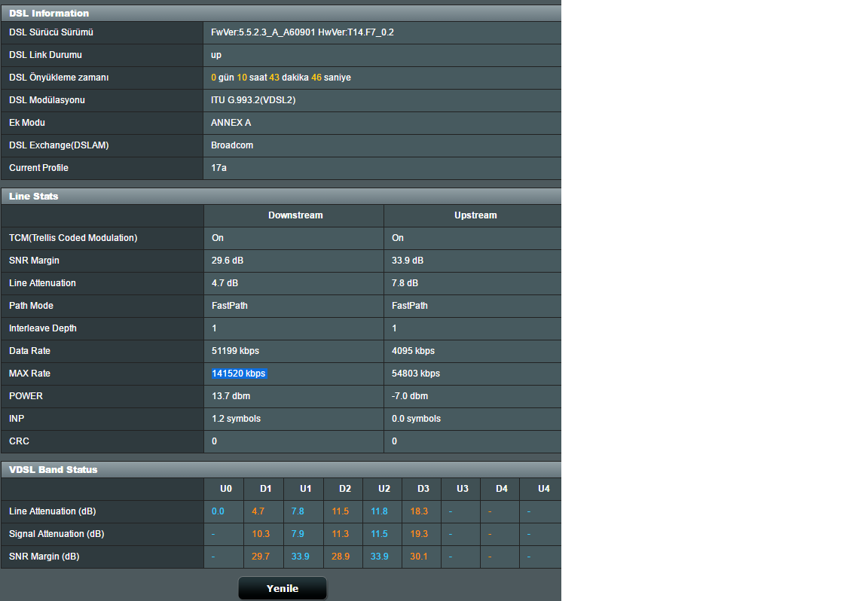The image size is (868, 601).
Task: Click the upstream MAX Rate 54803 kbps
Action: pyautogui.click(x=416, y=374)
